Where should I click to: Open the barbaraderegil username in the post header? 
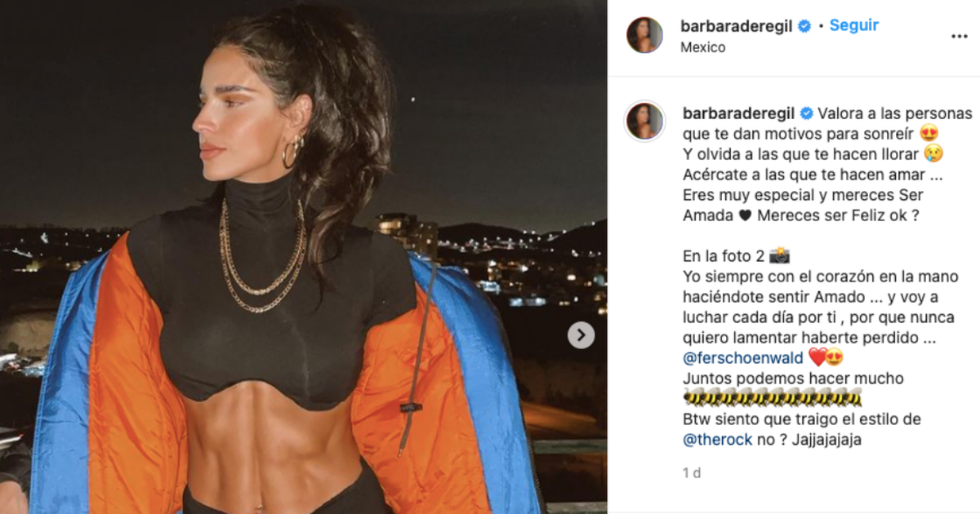(x=737, y=26)
